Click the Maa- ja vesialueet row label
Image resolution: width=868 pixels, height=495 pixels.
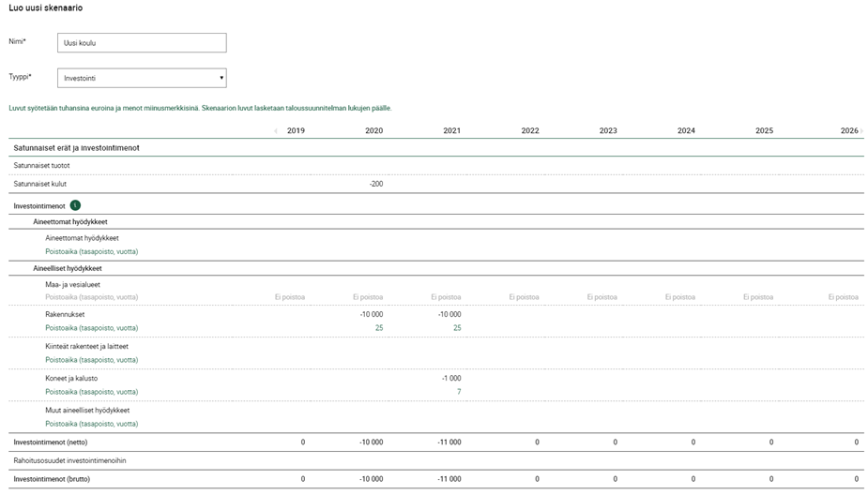(x=72, y=284)
